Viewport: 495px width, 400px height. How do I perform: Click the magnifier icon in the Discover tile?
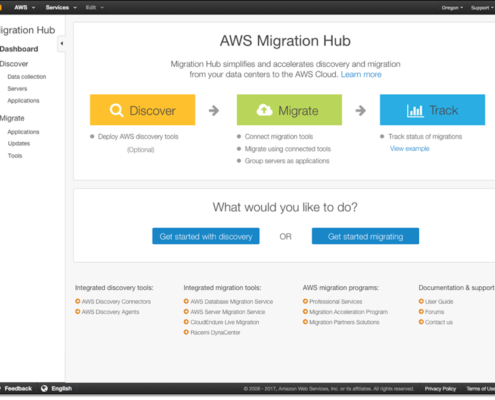[x=117, y=110]
